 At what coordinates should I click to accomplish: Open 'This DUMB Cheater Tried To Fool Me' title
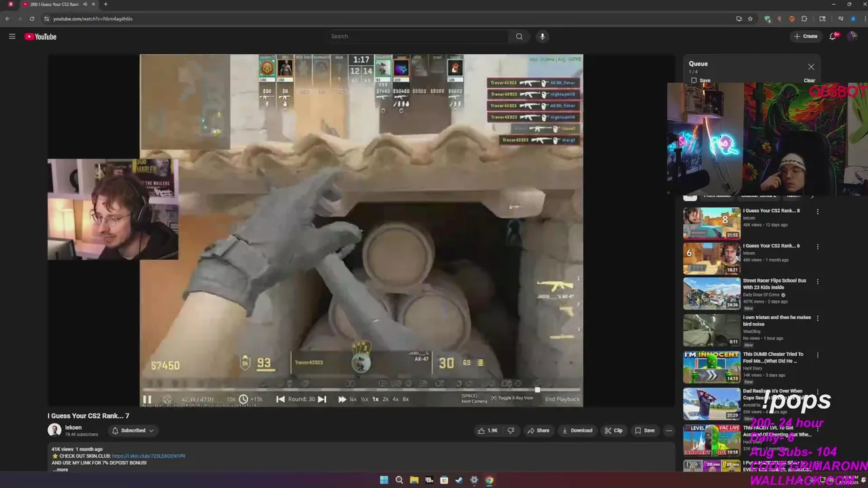(773, 357)
